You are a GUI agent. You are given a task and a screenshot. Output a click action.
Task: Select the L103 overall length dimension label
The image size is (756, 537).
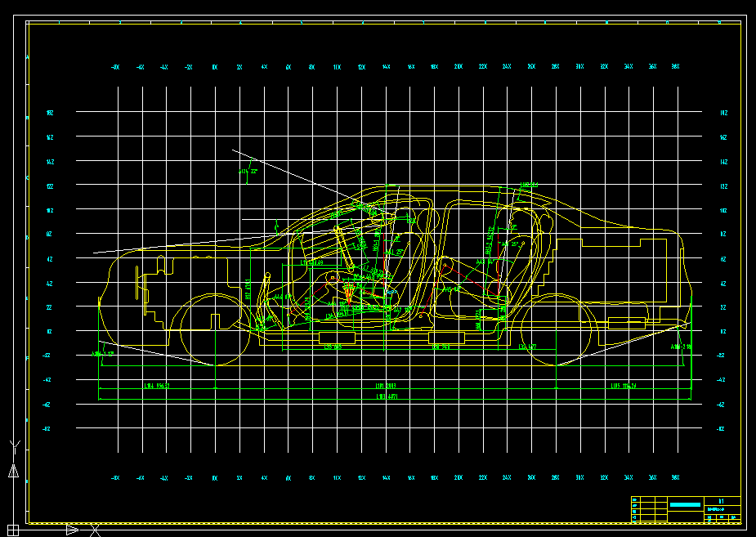tap(387, 396)
